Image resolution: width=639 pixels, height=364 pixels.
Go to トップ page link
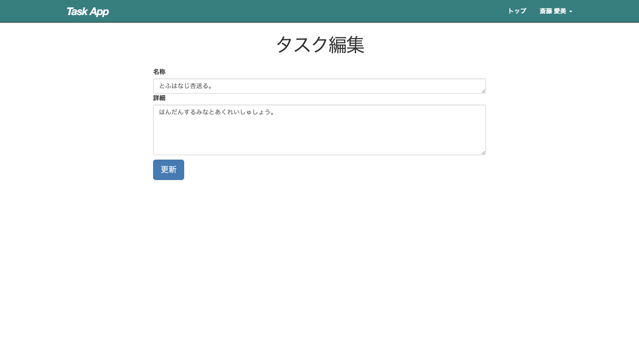517,11
